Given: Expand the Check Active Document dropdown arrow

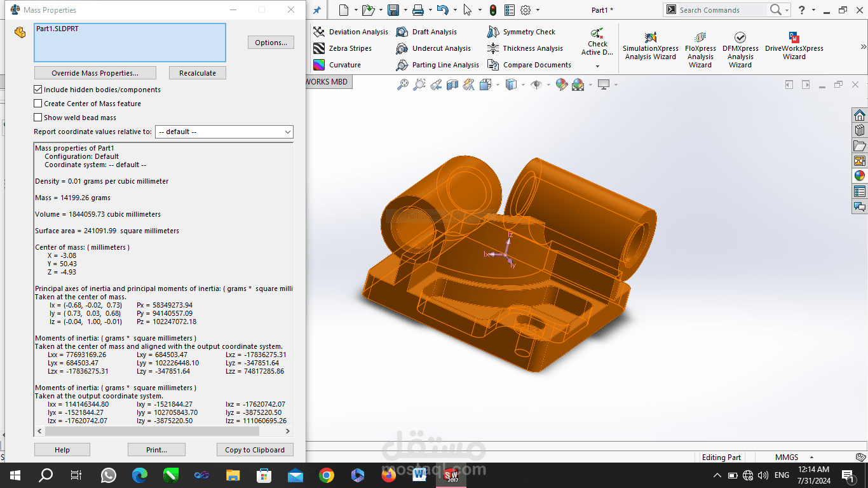Looking at the screenshot, I should [x=597, y=66].
